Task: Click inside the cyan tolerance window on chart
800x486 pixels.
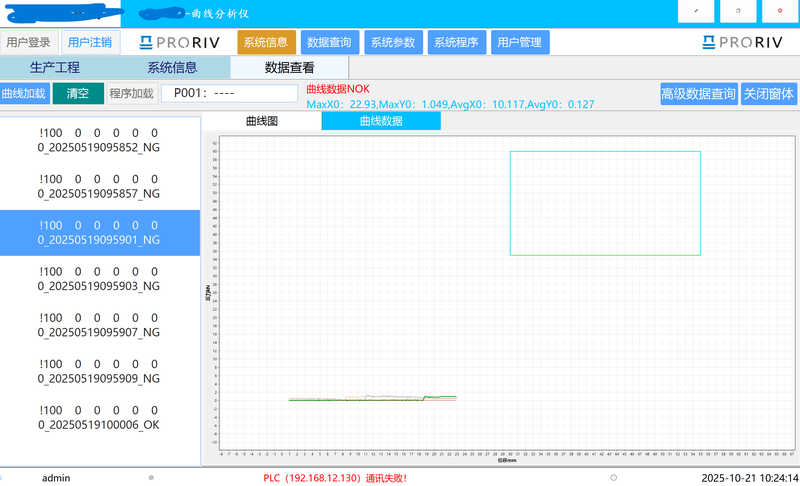Action: [605, 203]
